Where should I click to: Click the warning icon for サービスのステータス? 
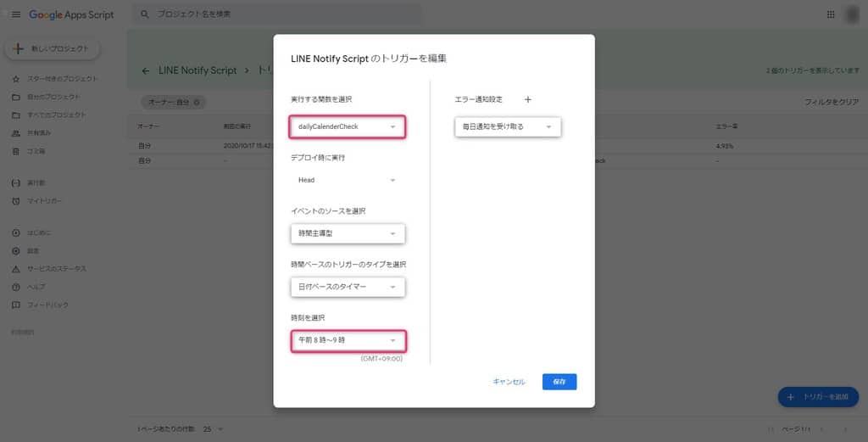16,269
